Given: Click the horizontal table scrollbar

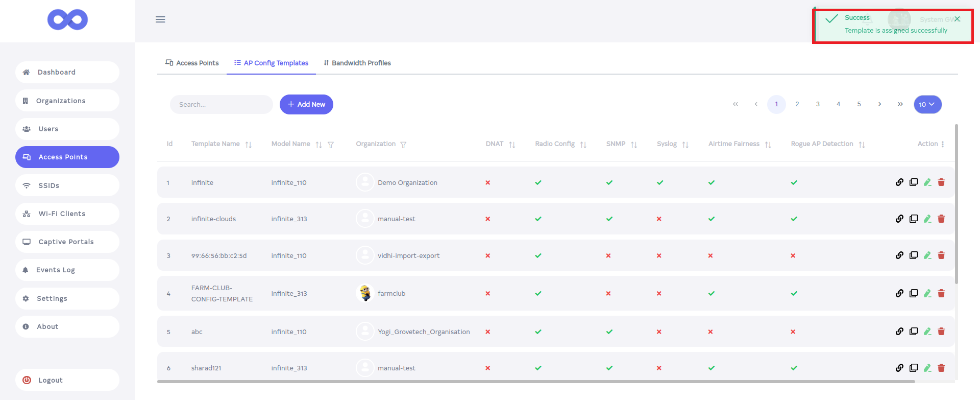Looking at the screenshot, I should point(536,381).
